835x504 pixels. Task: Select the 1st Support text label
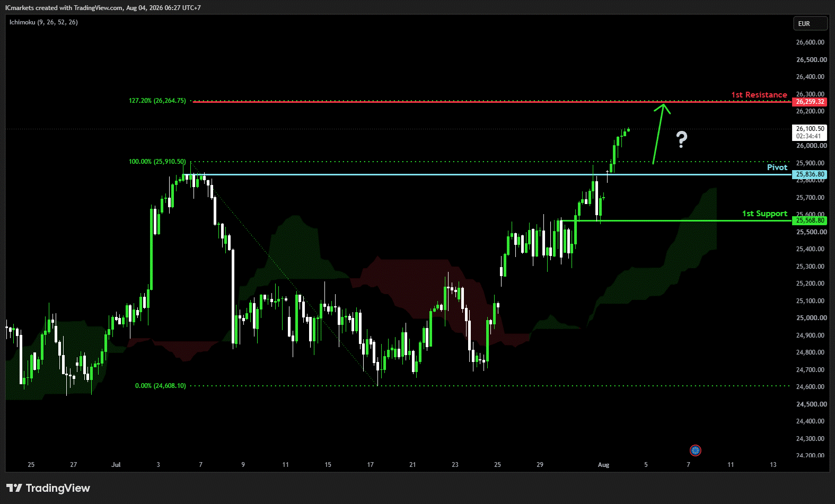[764, 214]
